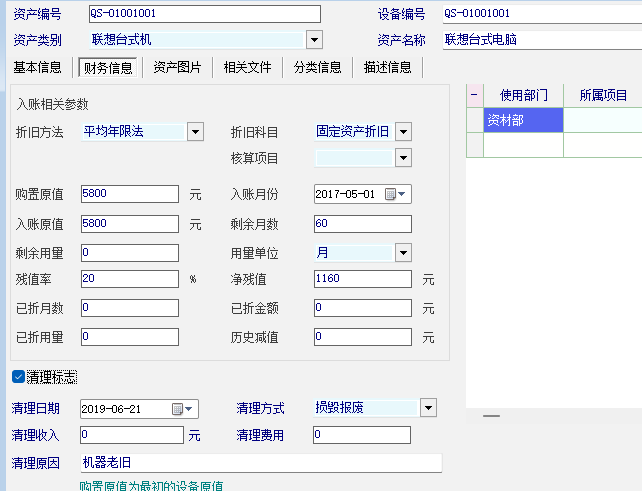The image size is (642, 491).
Task: Toggle the 清理标志 checkbox
Action: point(19,377)
